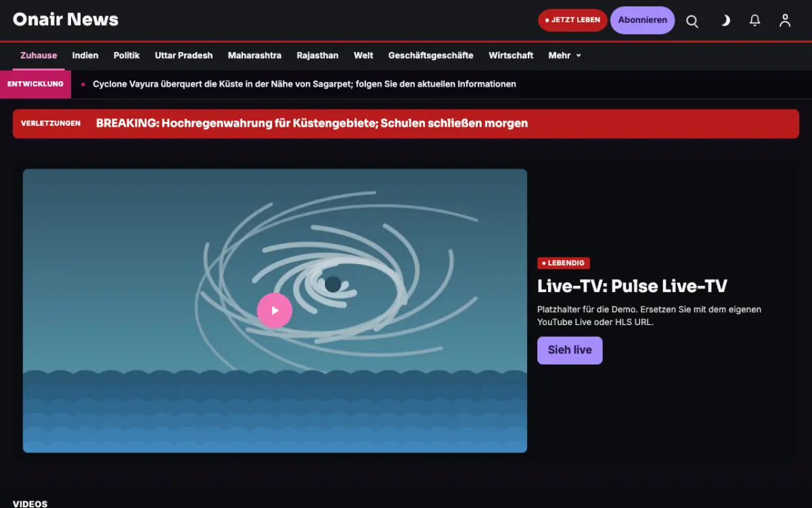Expand the Mehr dropdown menu
Image resolution: width=812 pixels, height=508 pixels.
(x=564, y=56)
